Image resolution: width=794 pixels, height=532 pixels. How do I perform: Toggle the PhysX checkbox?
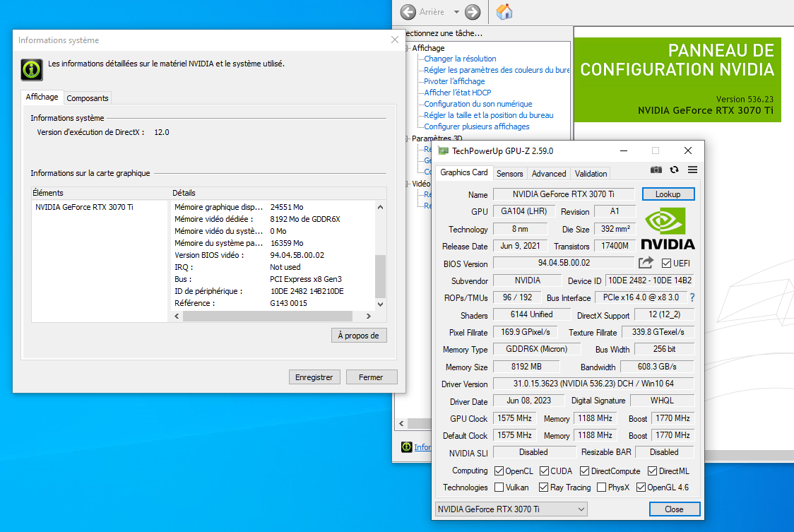click(x=601, y=487)
